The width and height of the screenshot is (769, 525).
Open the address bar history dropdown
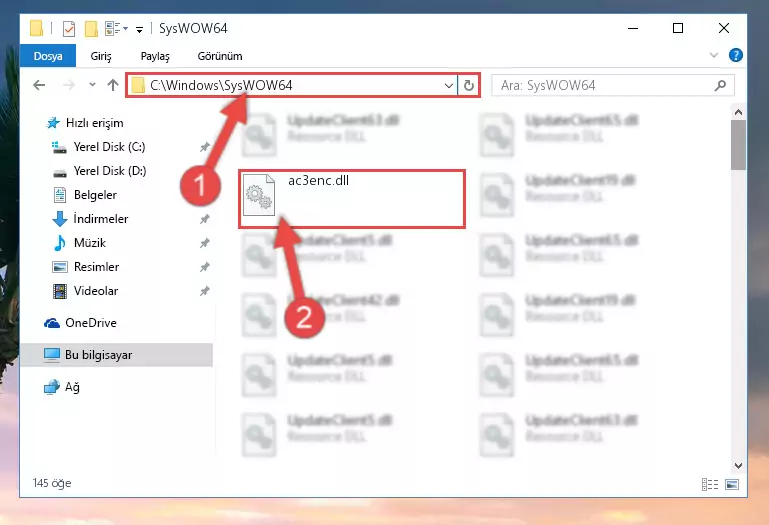tap(448, 85)
